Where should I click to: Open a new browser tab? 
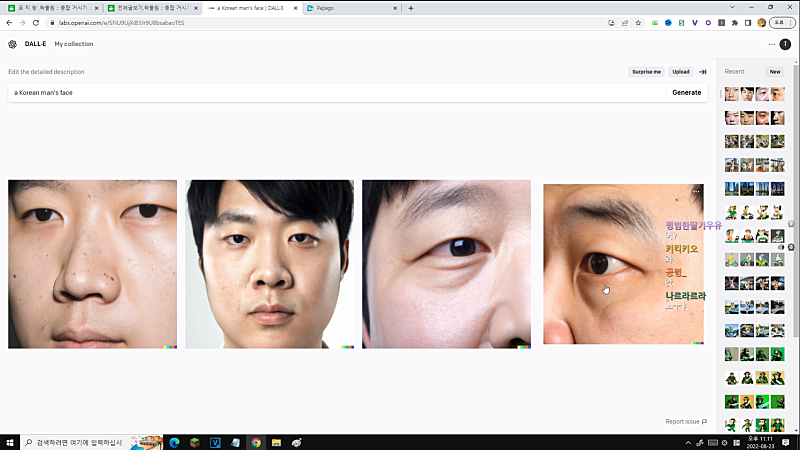coord(411,8)
